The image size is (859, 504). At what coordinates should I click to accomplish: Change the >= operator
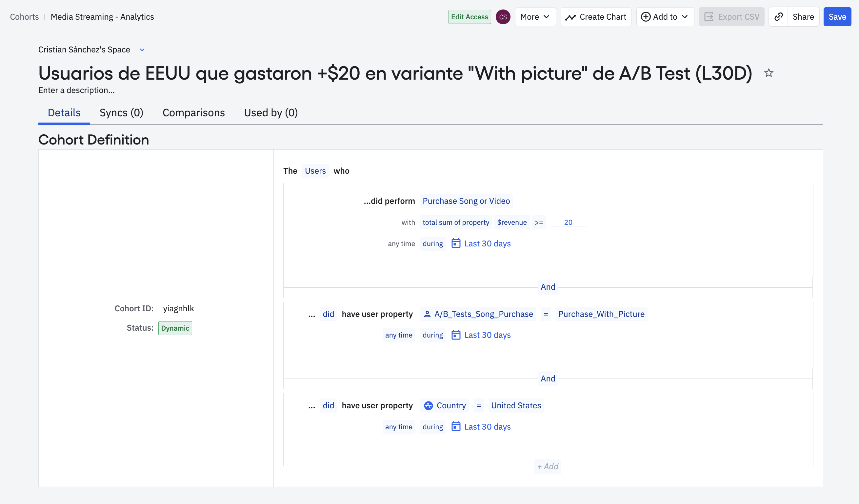pyautogui.click(x=539, y=222)
